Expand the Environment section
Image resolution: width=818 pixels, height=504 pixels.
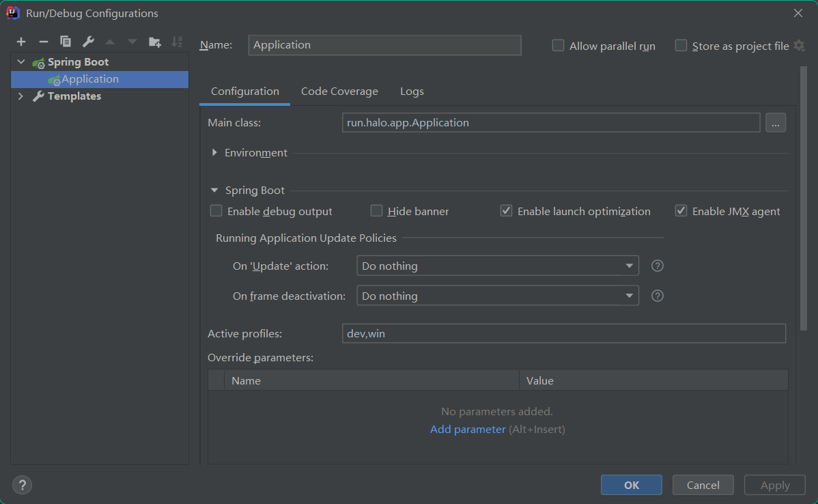click(x=214, y=153)
